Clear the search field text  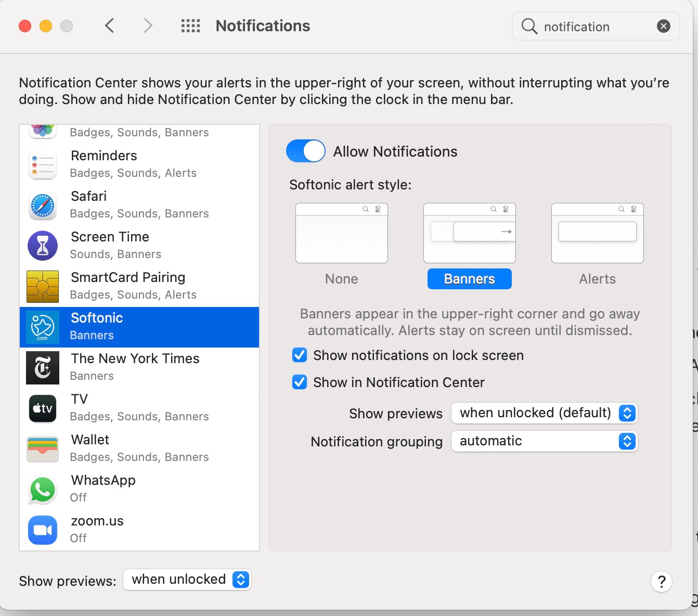(x=664, y=26)
